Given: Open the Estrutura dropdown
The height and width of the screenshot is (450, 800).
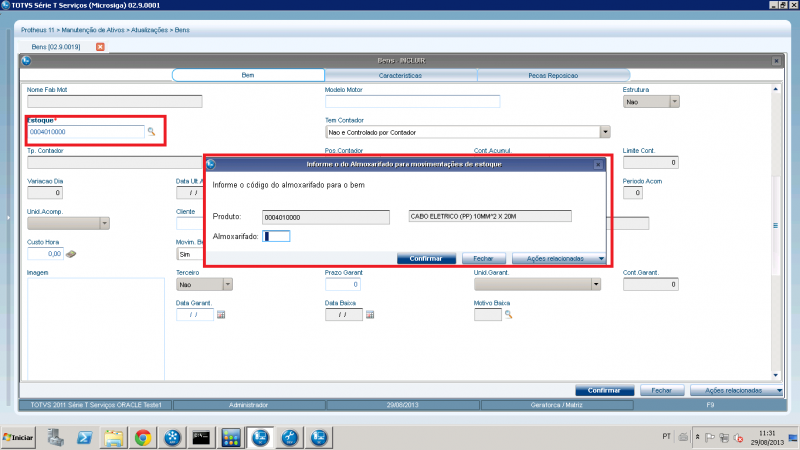Looking at the screenshot, I should tap(674, 102).
